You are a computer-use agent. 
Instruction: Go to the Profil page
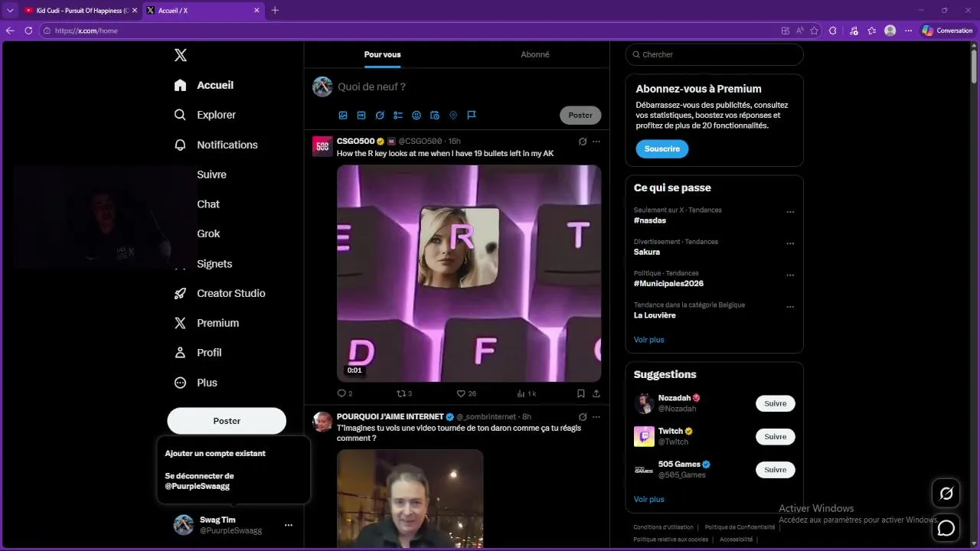[x=198, y=353]
